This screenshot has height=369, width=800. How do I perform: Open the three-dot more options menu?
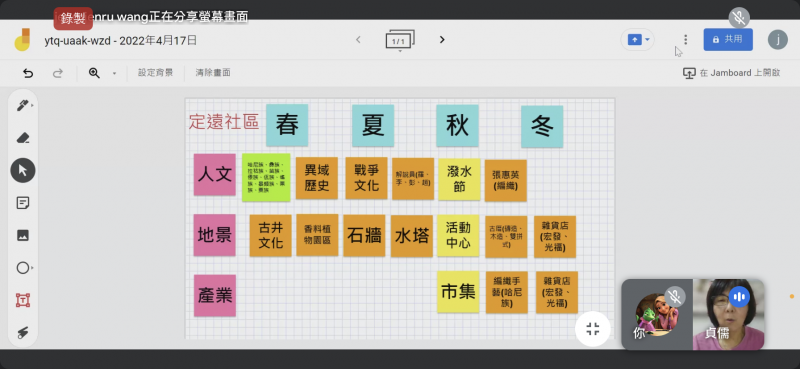pyautogui.click(x=685, y=39)
